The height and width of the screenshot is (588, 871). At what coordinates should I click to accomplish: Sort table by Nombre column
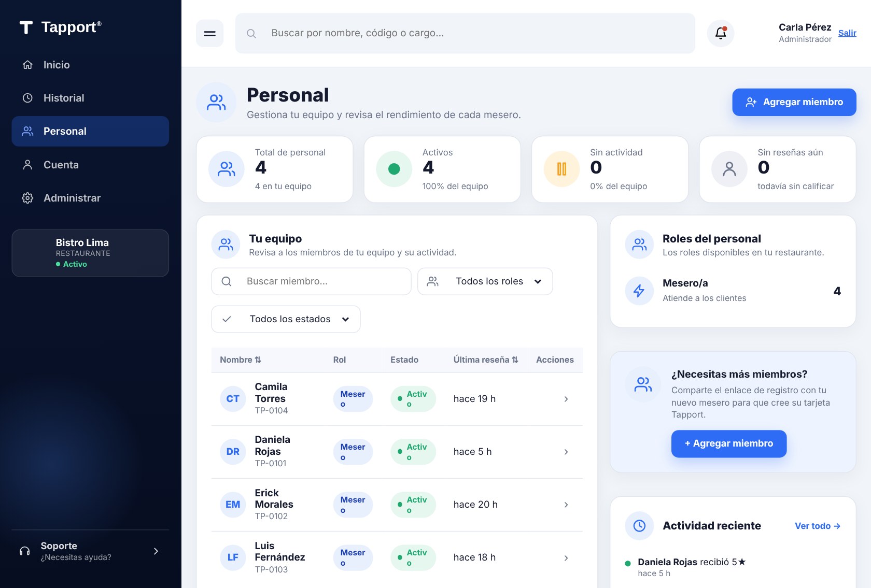[x=241, y=360]
